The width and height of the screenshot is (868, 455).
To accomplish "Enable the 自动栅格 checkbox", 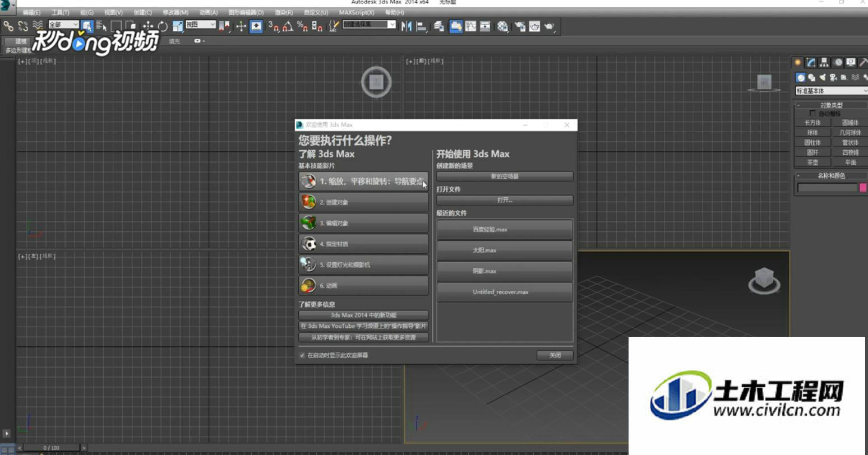I will (812, 113).
